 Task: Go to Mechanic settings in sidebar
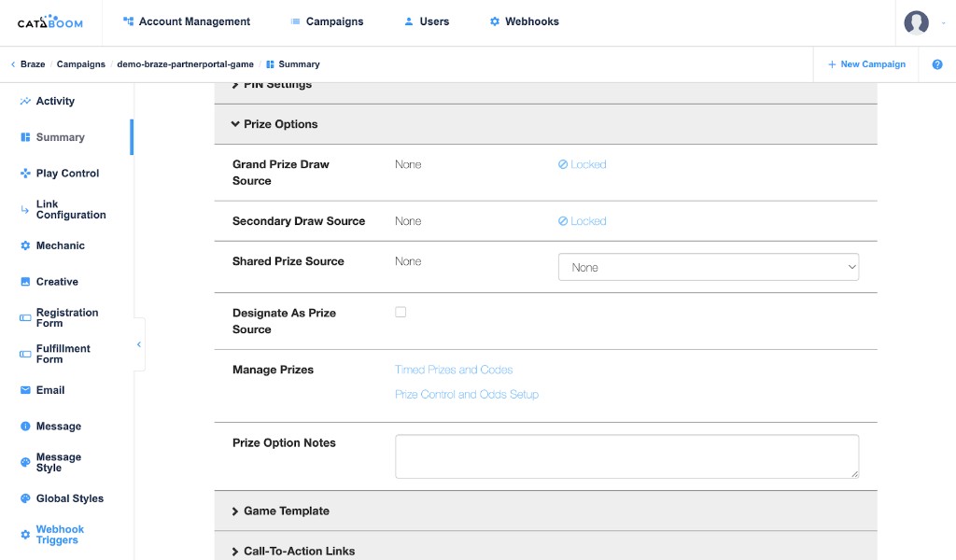click(60, 245)
